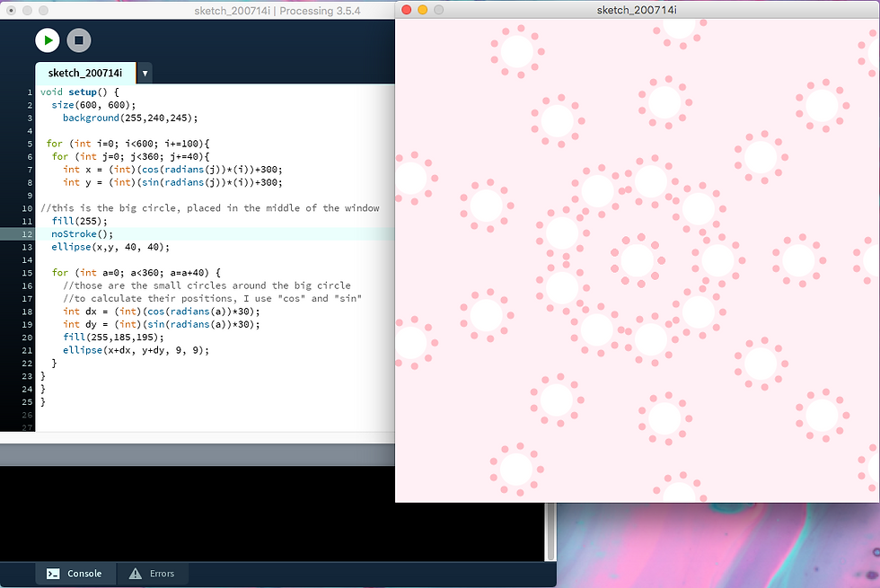Click the sketch_200714i title of the output window

[x=637, y=10]
